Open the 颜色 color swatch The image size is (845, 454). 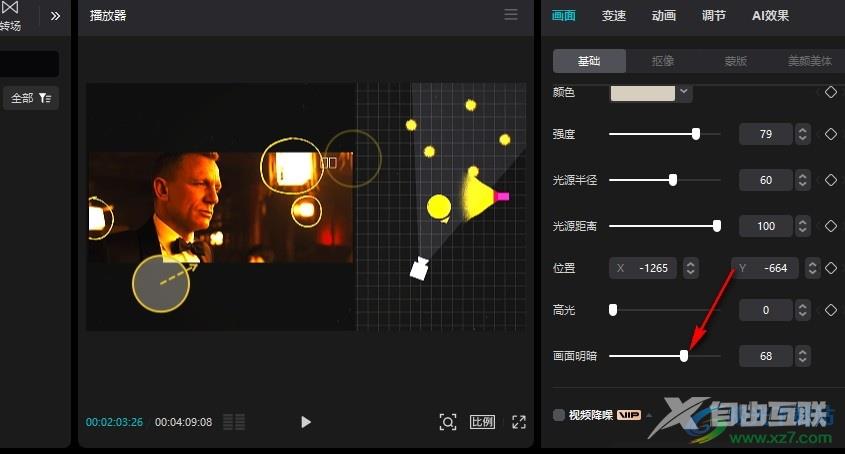tap(642, 93)
